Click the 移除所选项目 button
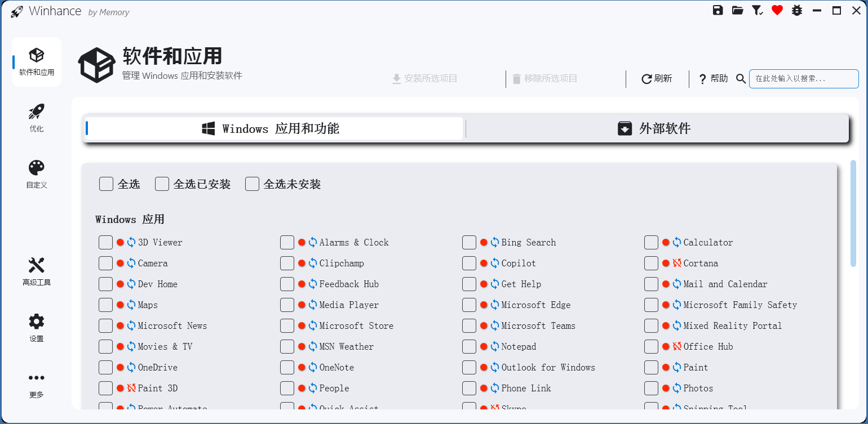 [x=544, y=79]
